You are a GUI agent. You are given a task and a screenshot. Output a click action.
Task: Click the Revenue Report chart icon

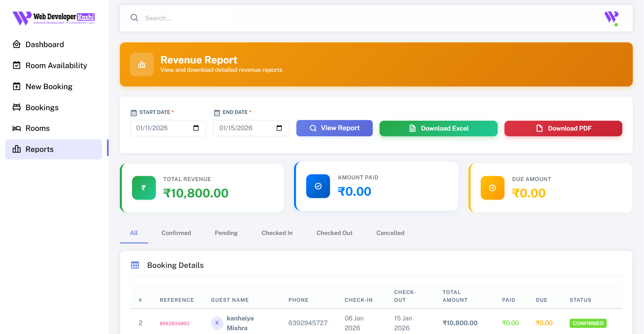(x=142, y=64)
